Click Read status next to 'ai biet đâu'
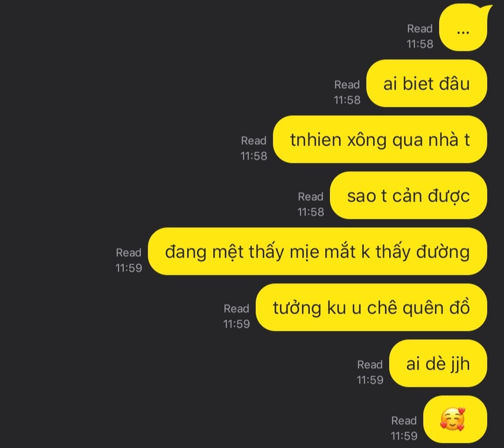504x448 pixels. 347,92
